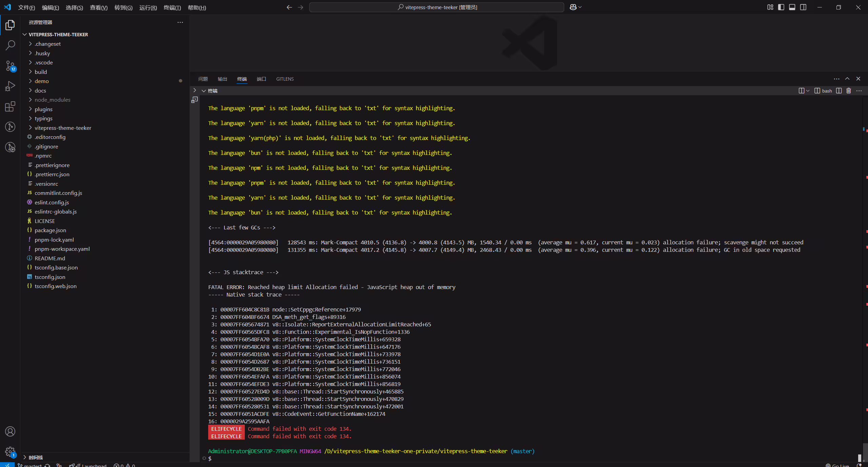The image size is (868, 467).
Task: Switch to the GITLENS panel tab
Action: point(285,79)
